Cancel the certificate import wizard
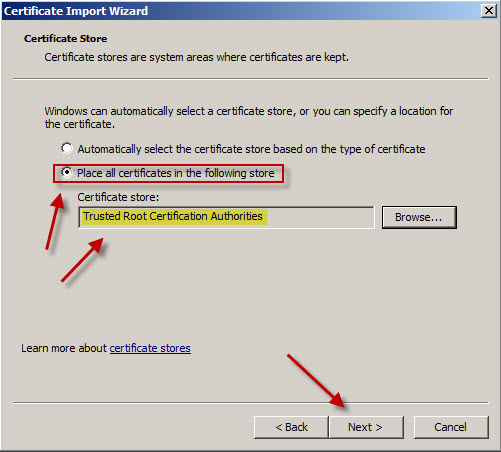This screenshot has height=452, width=501. coord(451,427)
